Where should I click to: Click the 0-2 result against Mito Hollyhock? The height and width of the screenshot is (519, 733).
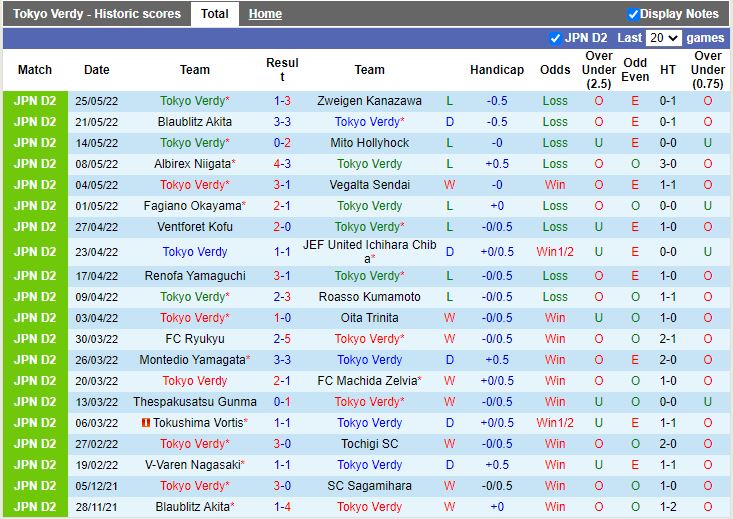(x=282, y=143)
